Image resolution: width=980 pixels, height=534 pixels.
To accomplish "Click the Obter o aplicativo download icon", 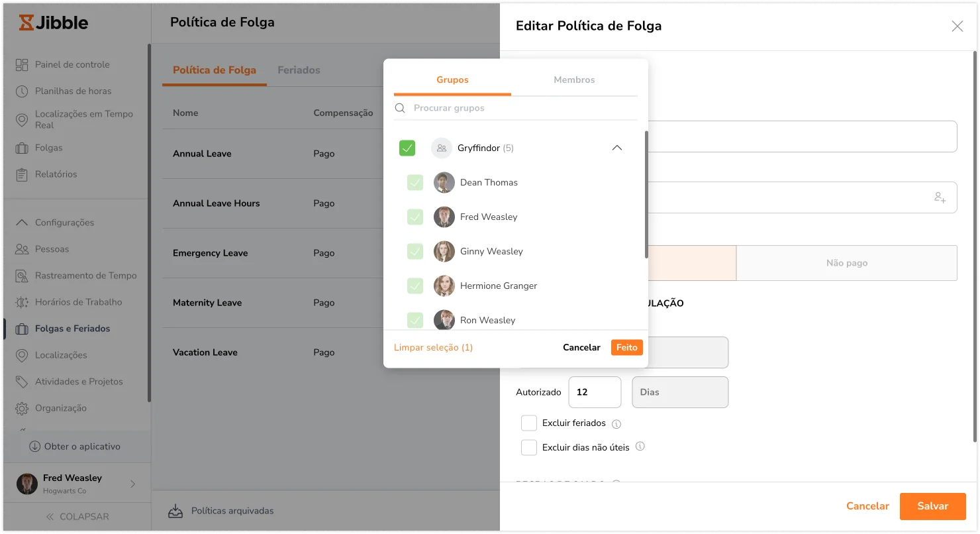I will [x=35, y=447].
